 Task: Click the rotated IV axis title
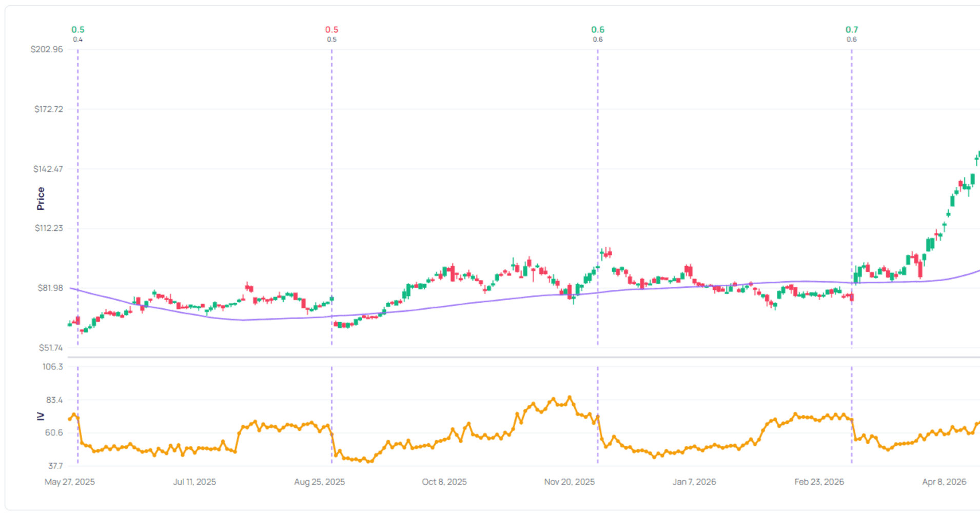(41, 416)
